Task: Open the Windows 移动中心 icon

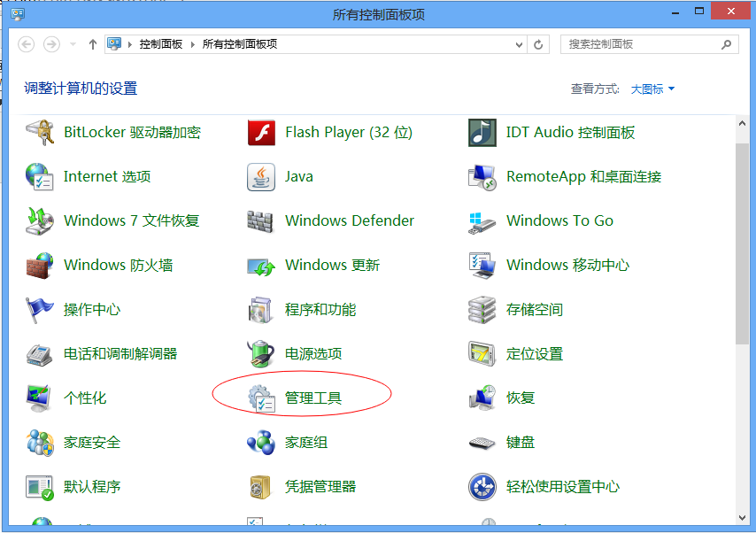Action: click(482, 266)
